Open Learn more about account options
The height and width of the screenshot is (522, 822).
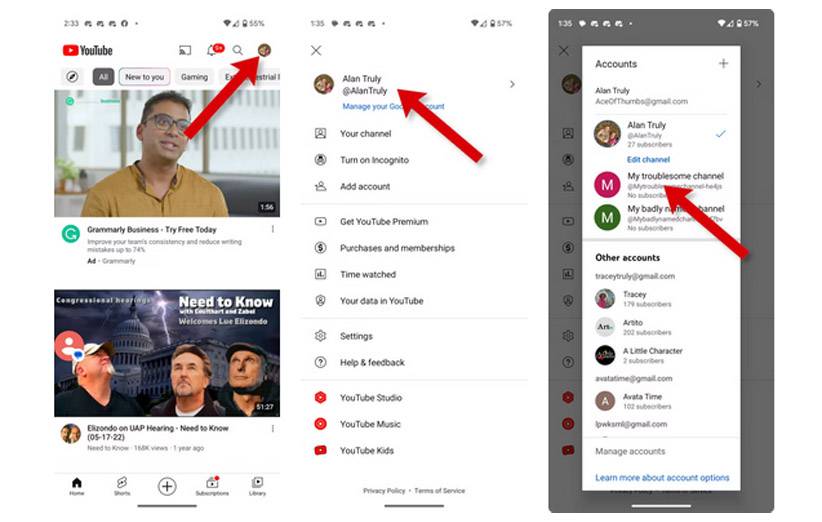pos(662,477)
